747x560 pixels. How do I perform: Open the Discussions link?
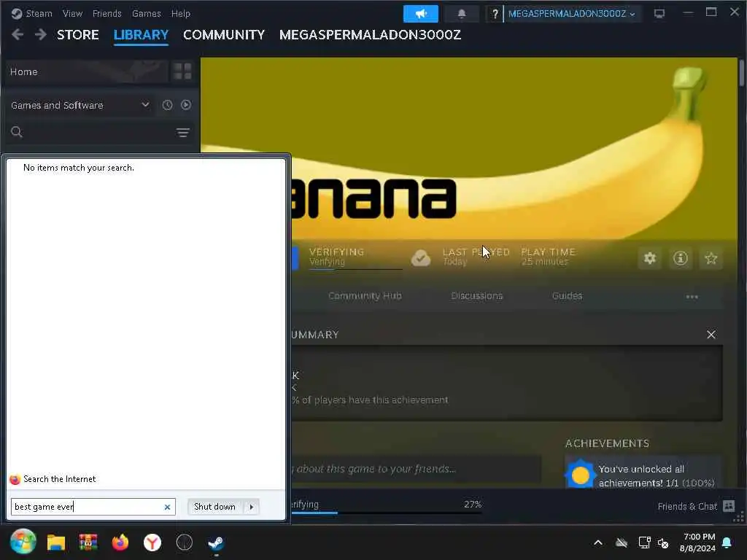477,296
